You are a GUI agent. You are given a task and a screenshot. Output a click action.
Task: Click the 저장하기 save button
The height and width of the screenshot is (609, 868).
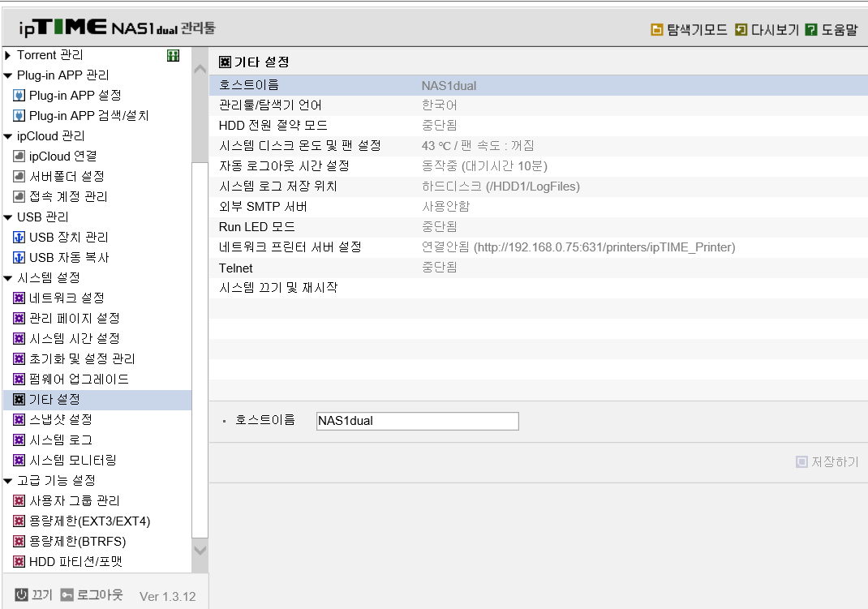pyautogui.click(x=827, y=461)
